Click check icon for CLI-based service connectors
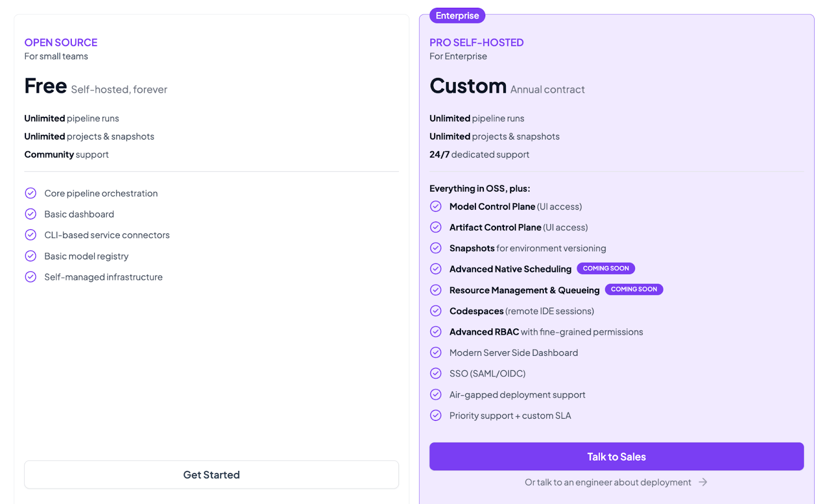Screen dimensions: 827x504 tap(30, 235)
